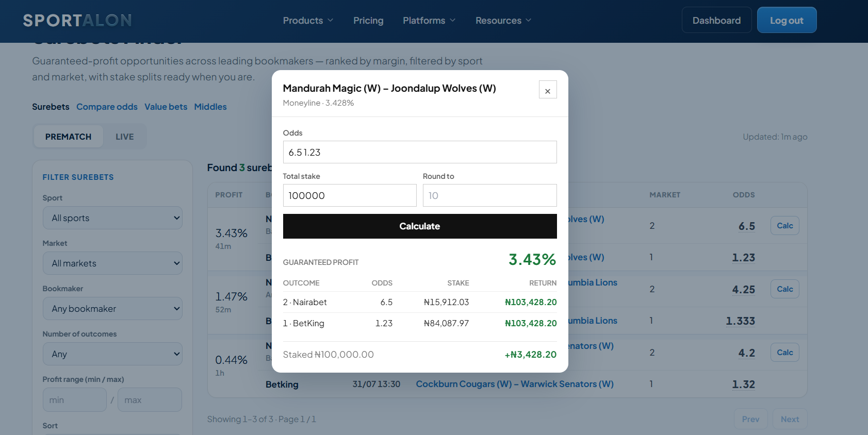Click the Staked ₦100,000.00 text
Image resolution: width=868 pixels, height=435 pixels.
pyautogui.click(x=329, y=355)
